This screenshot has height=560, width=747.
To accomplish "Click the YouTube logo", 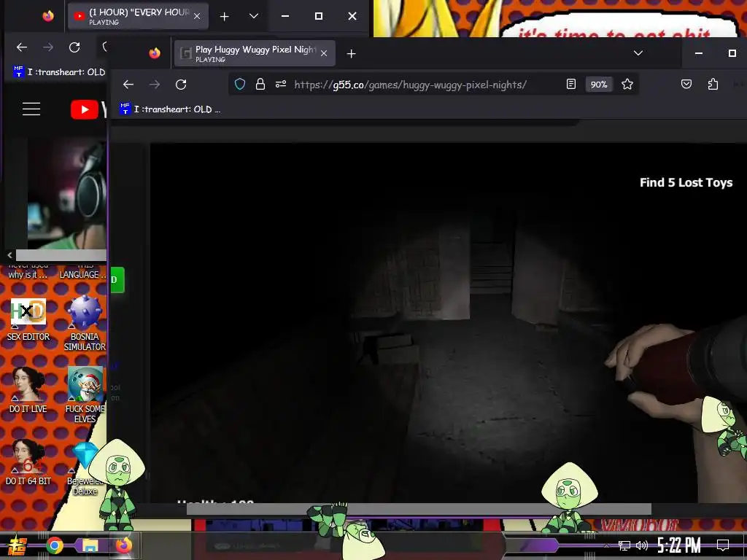I will click(x=88, y=109).
